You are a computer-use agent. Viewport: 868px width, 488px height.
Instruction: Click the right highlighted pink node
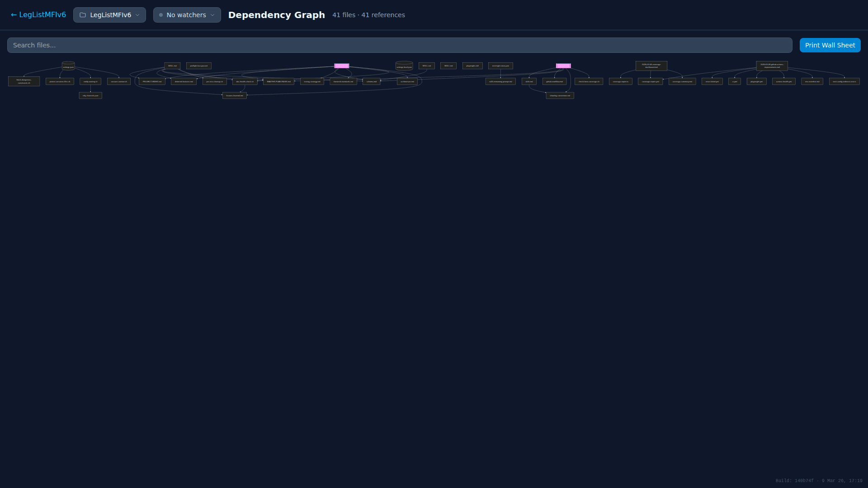pyautogui.click(x=563, y=66)
